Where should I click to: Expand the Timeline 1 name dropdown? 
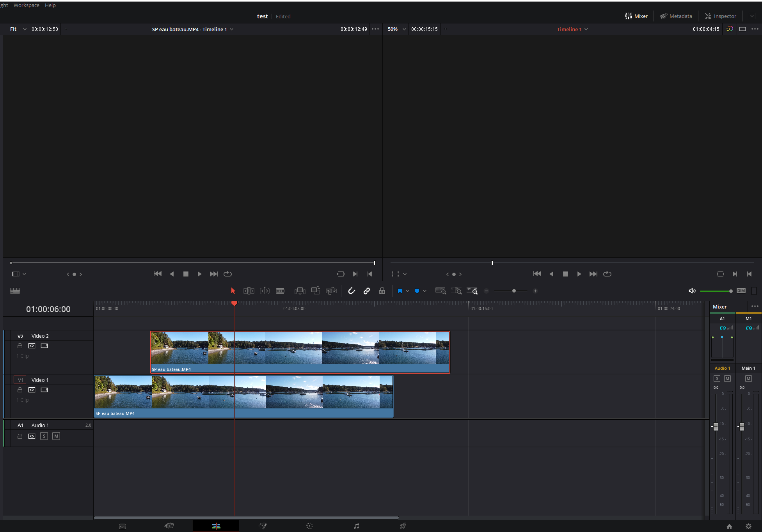click(x=572, y=29)
